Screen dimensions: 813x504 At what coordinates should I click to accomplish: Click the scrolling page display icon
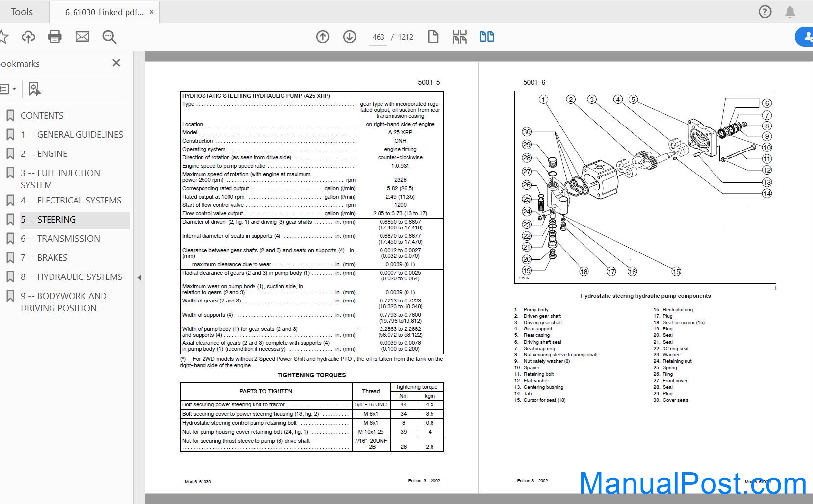pyautogui.click(x=459, y=37)
